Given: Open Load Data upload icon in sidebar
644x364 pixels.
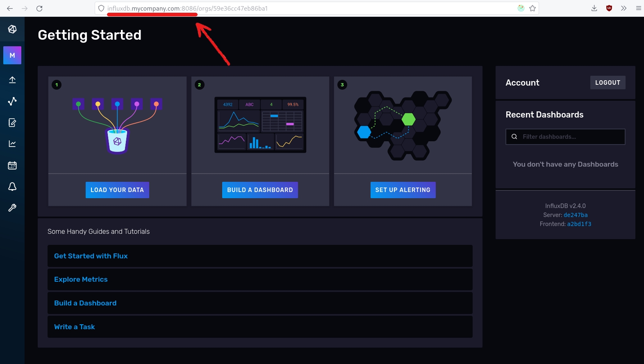Looking at the screenshot, I should [x=12, y=80].
